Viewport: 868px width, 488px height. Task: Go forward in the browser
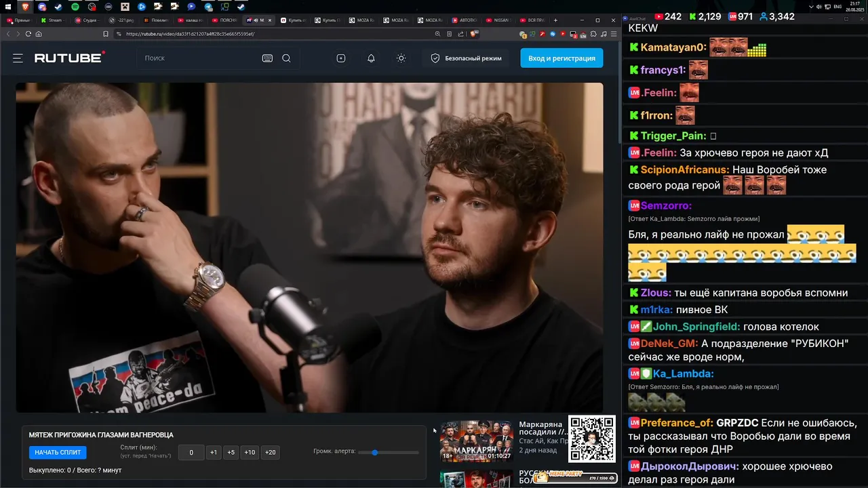tap(18, 34)
